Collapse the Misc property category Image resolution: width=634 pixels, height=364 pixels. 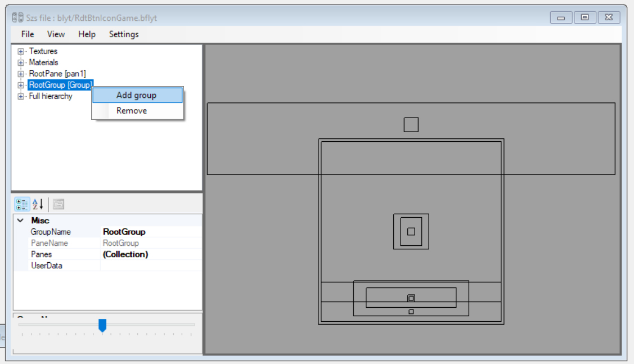pos(21,221)
